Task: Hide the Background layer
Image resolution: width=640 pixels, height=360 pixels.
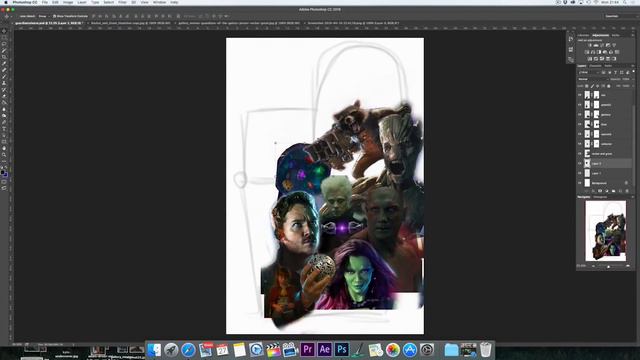Action: 580,183
